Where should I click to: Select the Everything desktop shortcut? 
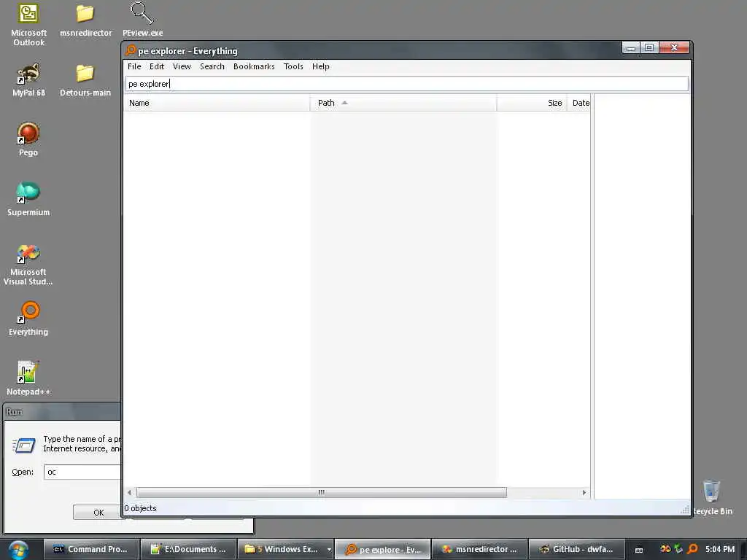28,319
